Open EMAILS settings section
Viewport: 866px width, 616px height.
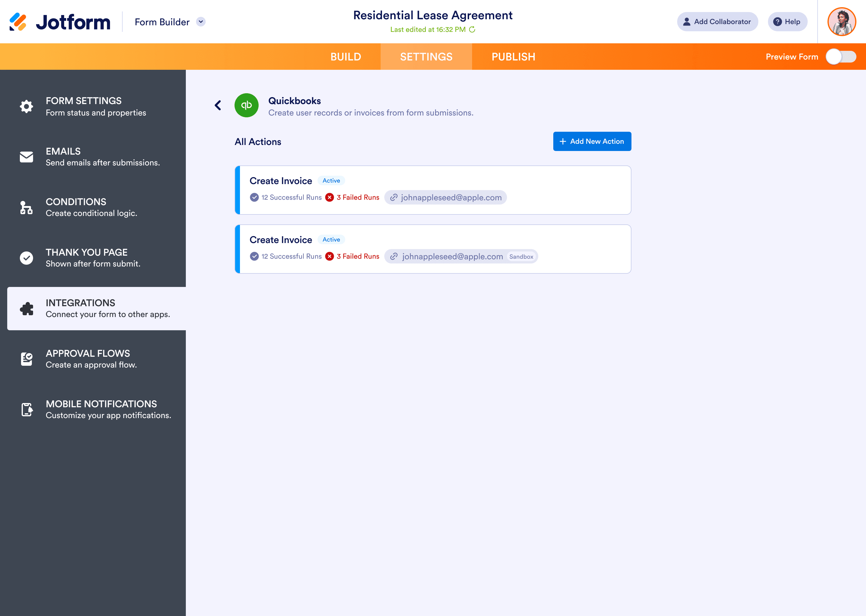[x=93, y=157]
